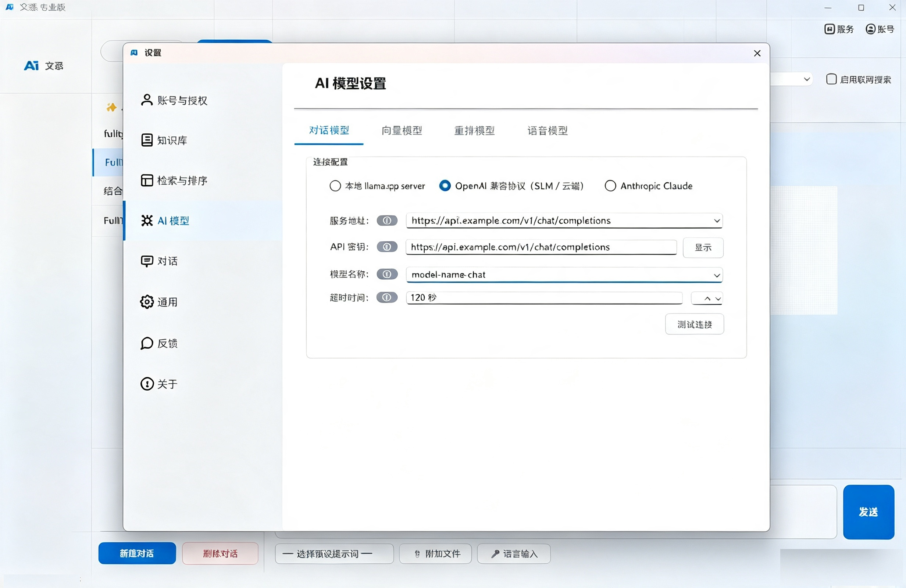Open the 选择预设提示词 dropdown
906x588 pixels.
click(334, 554)
